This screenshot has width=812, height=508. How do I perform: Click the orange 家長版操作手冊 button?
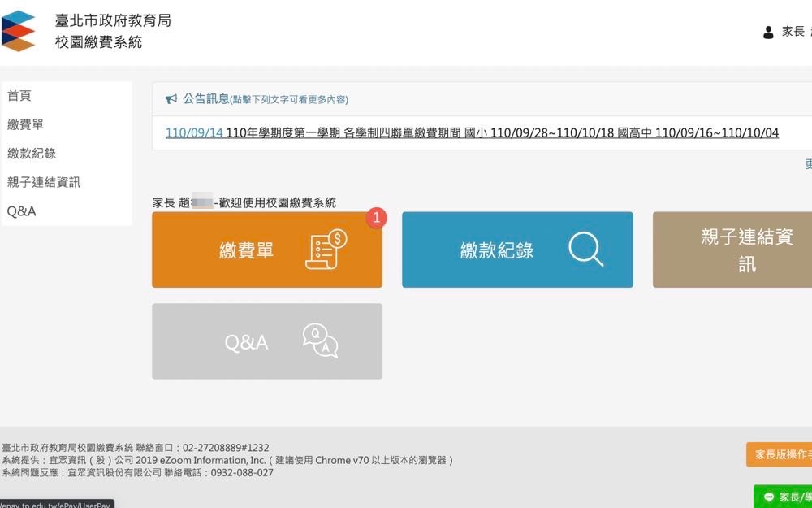coord(780,454)
